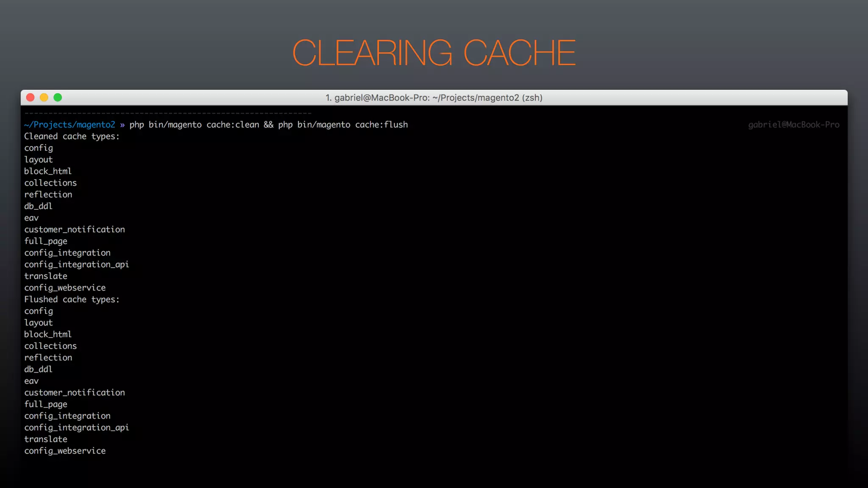868x488 pixels.
Task: Click "layout" under Cleaned cache types
Action: pyautogui.click(x=39, y=160)
